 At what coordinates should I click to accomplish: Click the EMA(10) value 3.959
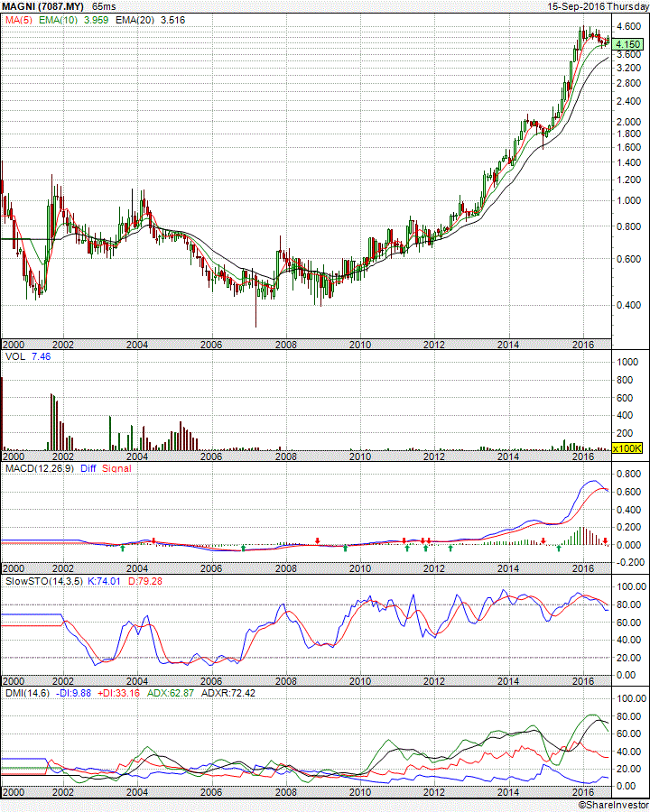click(97, 20)
